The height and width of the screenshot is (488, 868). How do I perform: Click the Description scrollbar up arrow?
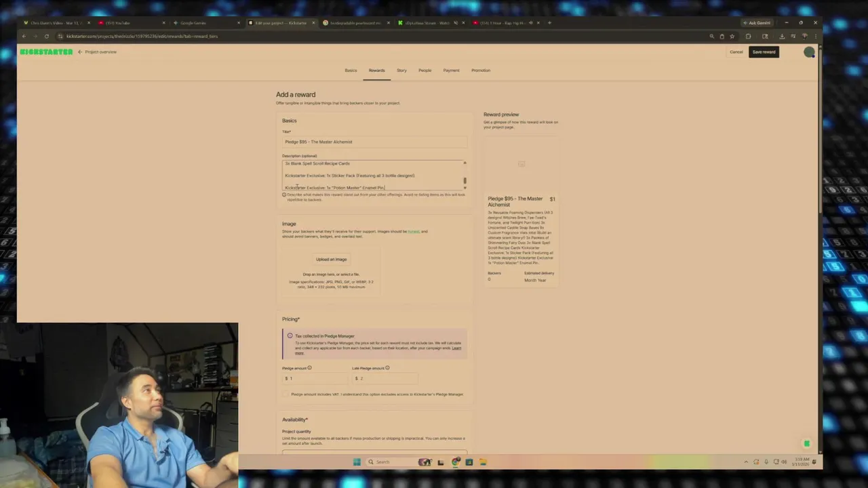pos(465,163)
